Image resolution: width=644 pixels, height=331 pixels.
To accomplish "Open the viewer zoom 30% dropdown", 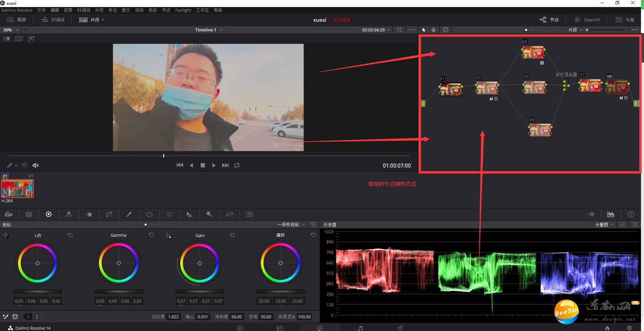I will 11,30.
